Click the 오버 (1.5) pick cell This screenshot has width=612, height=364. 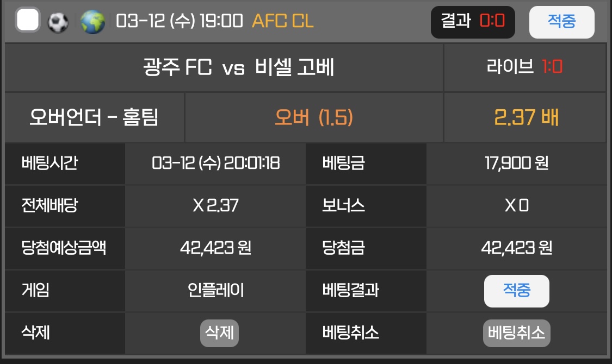[314, 117]
